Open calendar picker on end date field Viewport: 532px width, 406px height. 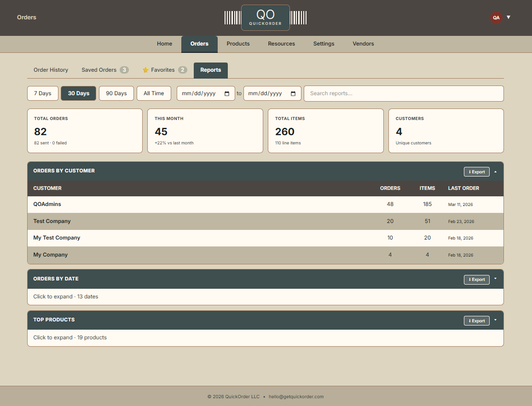(x=293, y=93)
